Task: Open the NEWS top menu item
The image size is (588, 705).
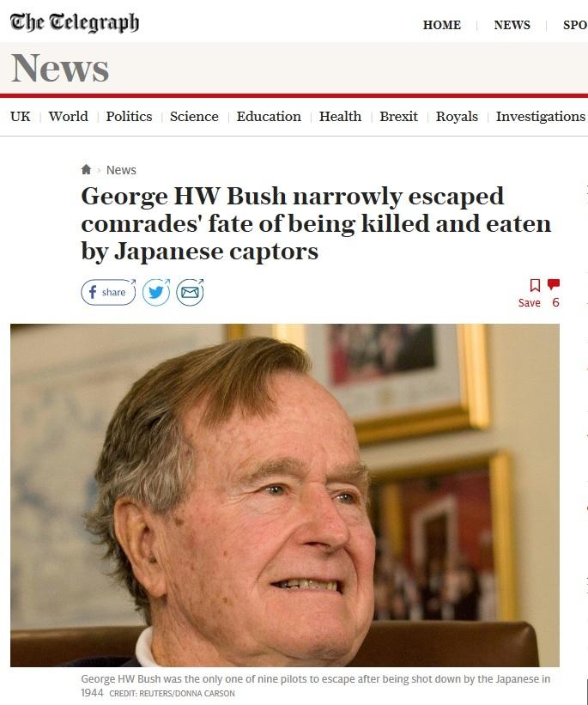Action: (512, 25)
